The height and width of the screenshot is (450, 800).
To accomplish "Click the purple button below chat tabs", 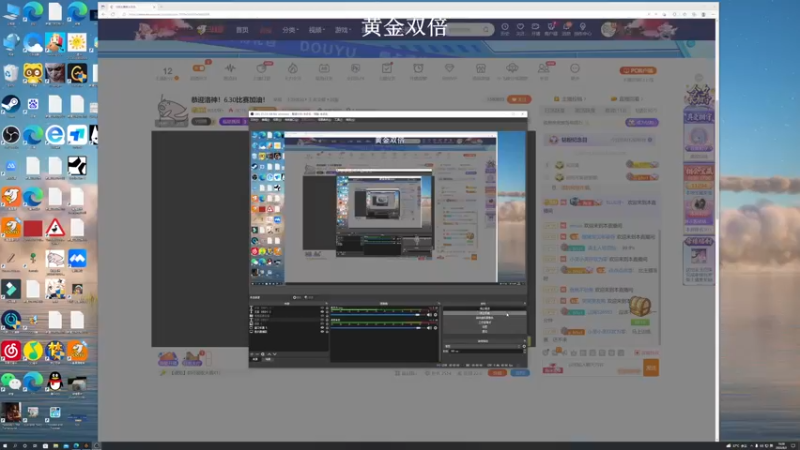I will 641,122.
